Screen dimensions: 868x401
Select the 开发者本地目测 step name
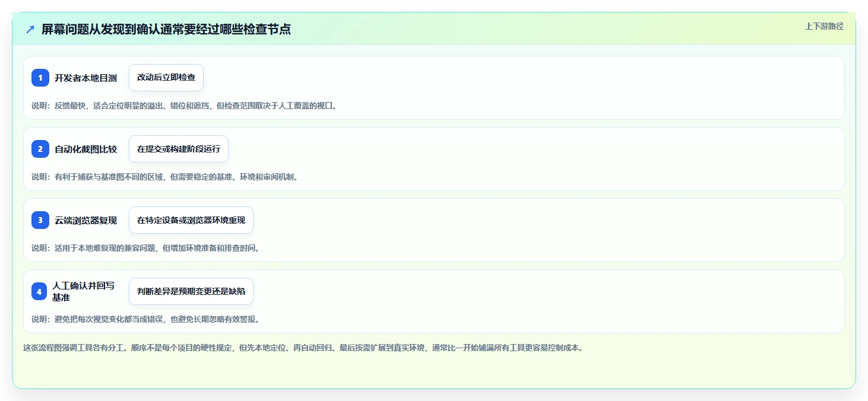pos(86,78)
